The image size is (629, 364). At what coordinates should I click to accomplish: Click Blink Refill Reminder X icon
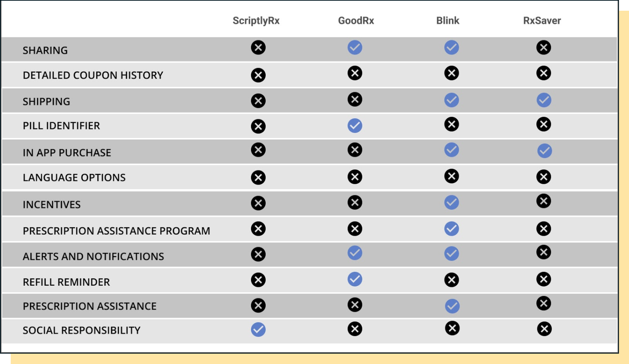[451, 280]
